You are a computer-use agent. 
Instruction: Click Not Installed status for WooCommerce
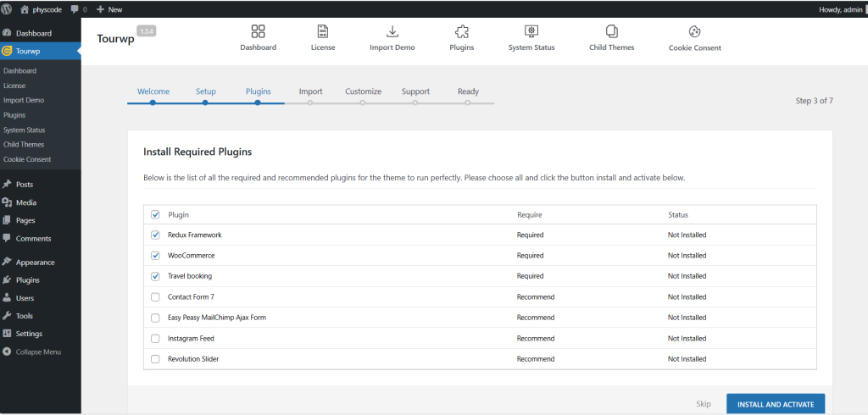click(687, 256)
